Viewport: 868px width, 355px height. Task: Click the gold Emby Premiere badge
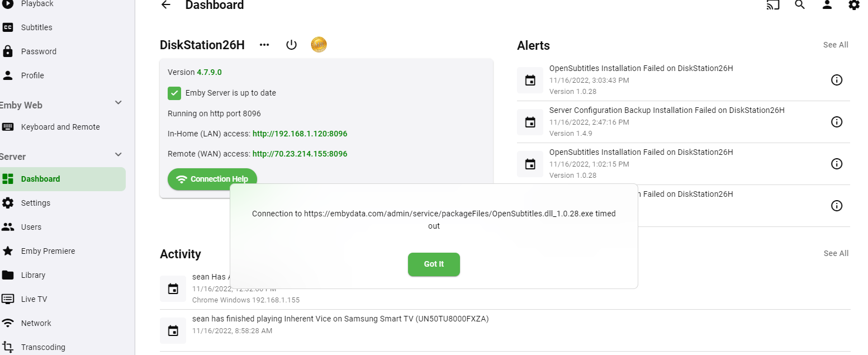pyautogui.click(x=319, y=45)
